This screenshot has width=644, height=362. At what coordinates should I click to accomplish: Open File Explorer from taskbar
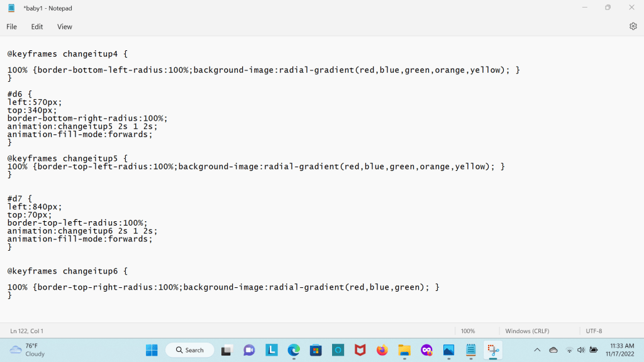coord(404,350)
